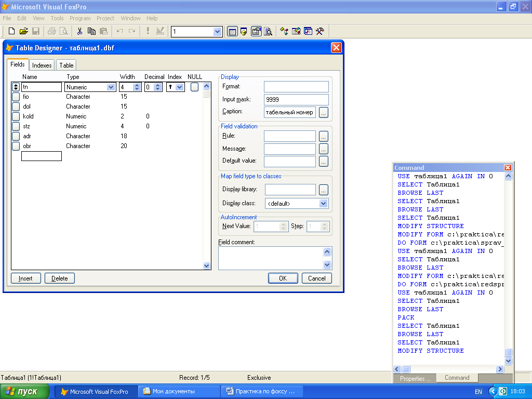Click the Field comment text area
532x399 pixels.
pyautogui.click(x=271, y=258)
